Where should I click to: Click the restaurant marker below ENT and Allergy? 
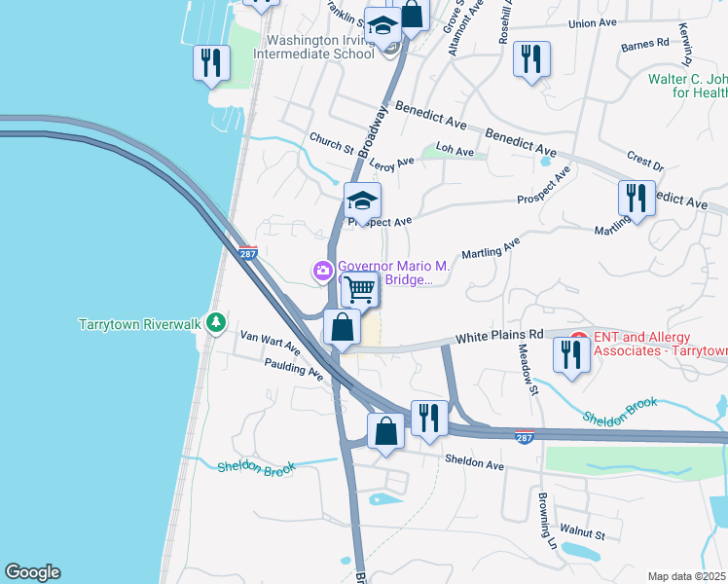[571, 357]
